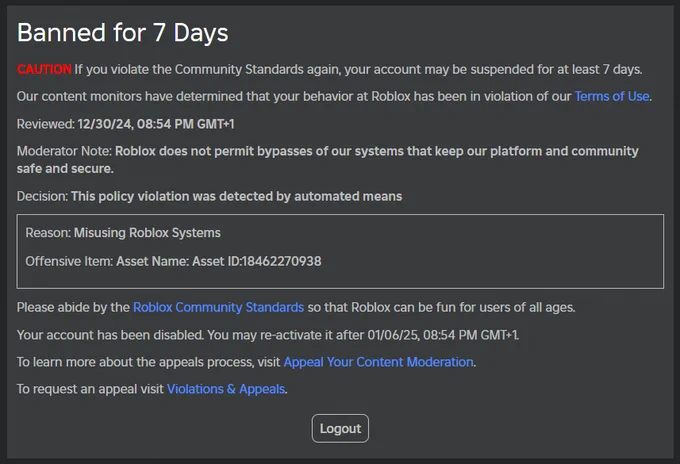Click the red CAUTION label

[44, 69]
